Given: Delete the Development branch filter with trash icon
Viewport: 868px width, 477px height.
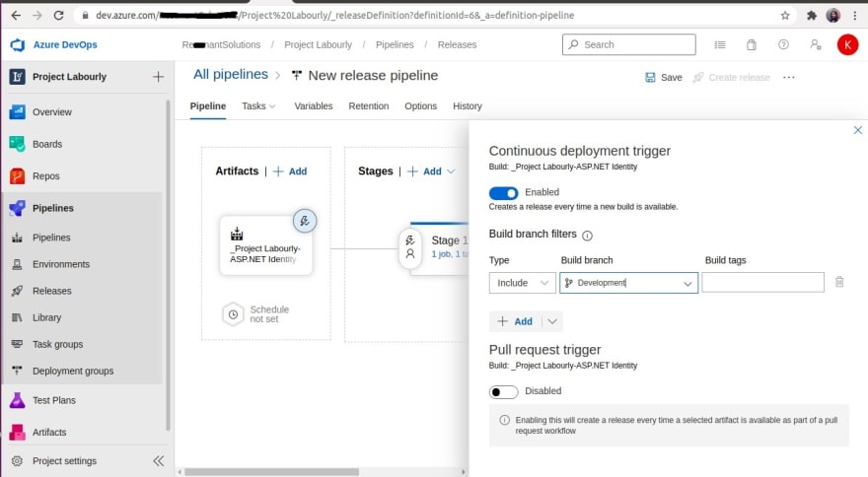Looking at the screenshot, I should point(839,282).
